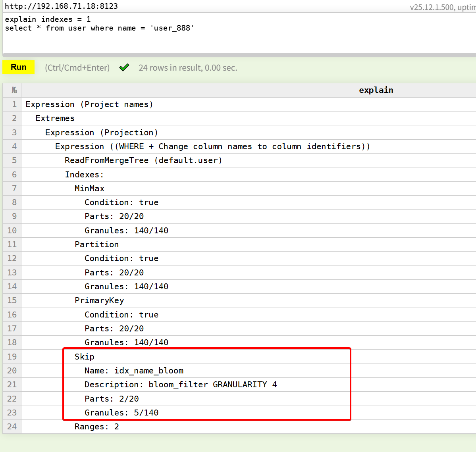
Task: Click the "ReadFromMergeTree (default.user)" row
Action: (143, 160)
